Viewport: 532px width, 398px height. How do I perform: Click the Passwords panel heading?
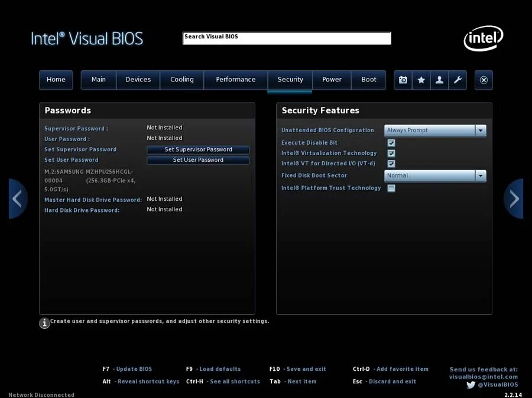coord(68,110)
